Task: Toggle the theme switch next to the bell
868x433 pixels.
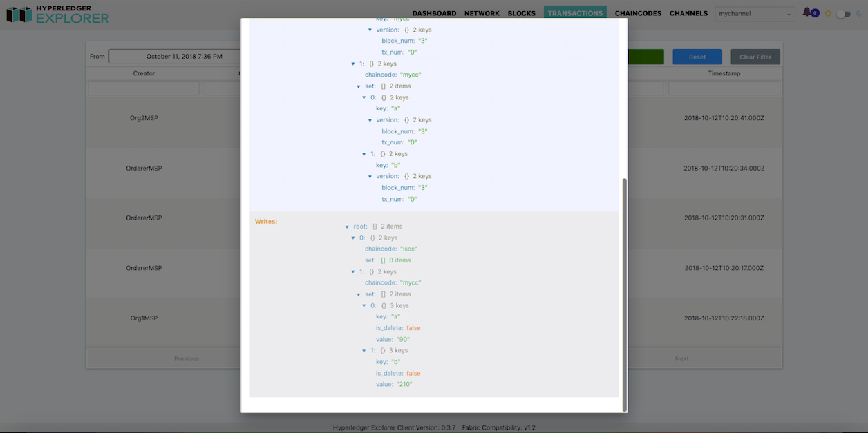Action: tap(845, 12)
